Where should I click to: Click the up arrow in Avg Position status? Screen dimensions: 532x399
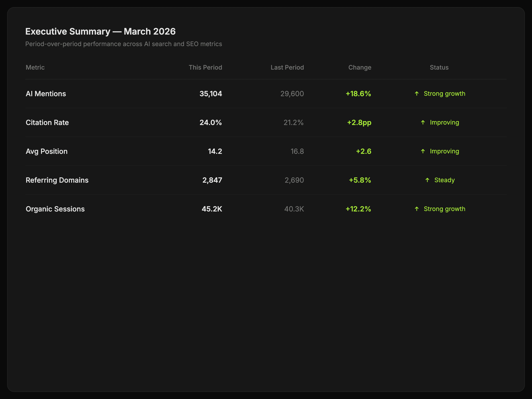pos(423,151)
